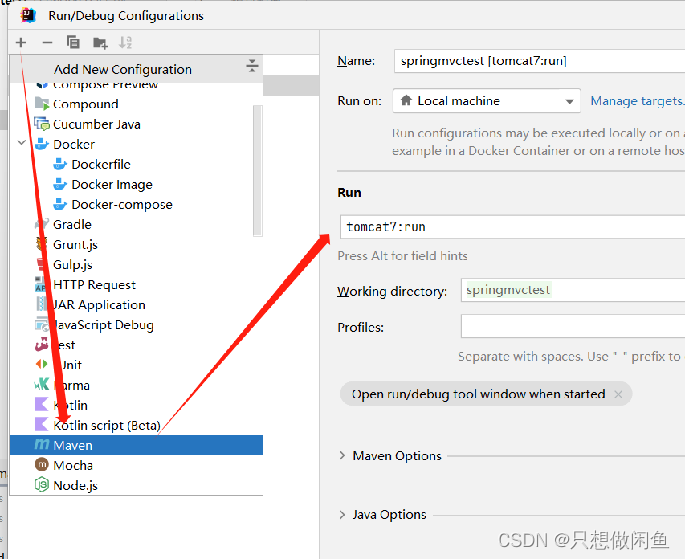Viewport: 685px width, 560px height.
Task: Select Compound entry text
Action: (86, 104)
